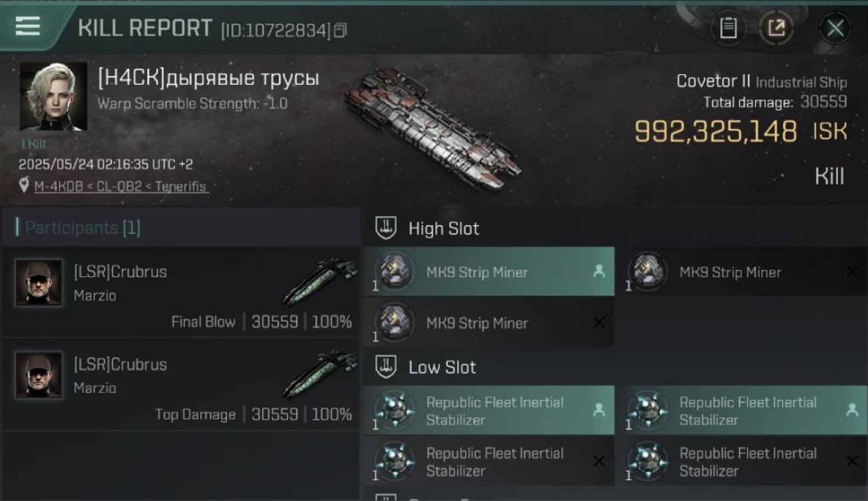Click the Covetor II ship image
The image size is (868, 501).
[x=433, y=128]
